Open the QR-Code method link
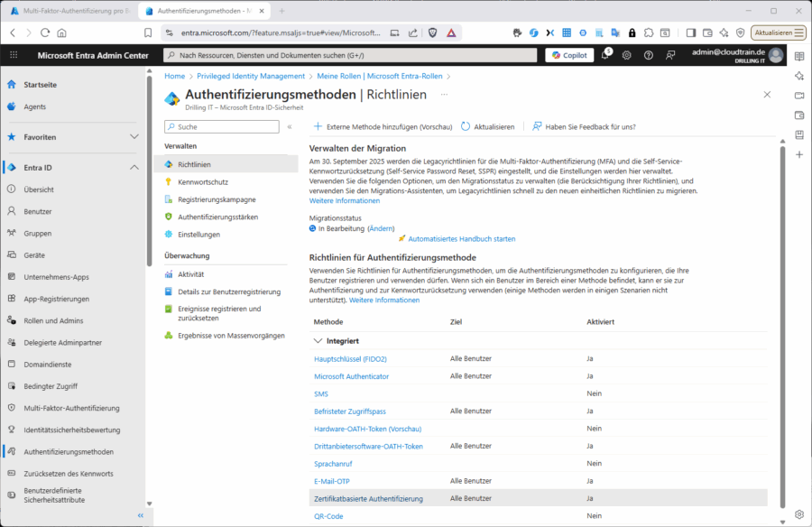Screen dimensions: 812x527 (328, 516)
